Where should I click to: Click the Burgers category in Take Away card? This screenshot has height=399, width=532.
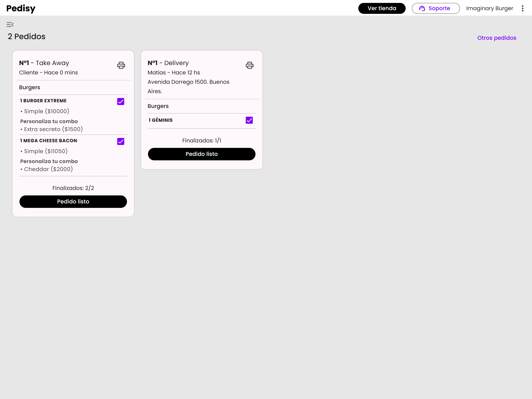point(30,87)
